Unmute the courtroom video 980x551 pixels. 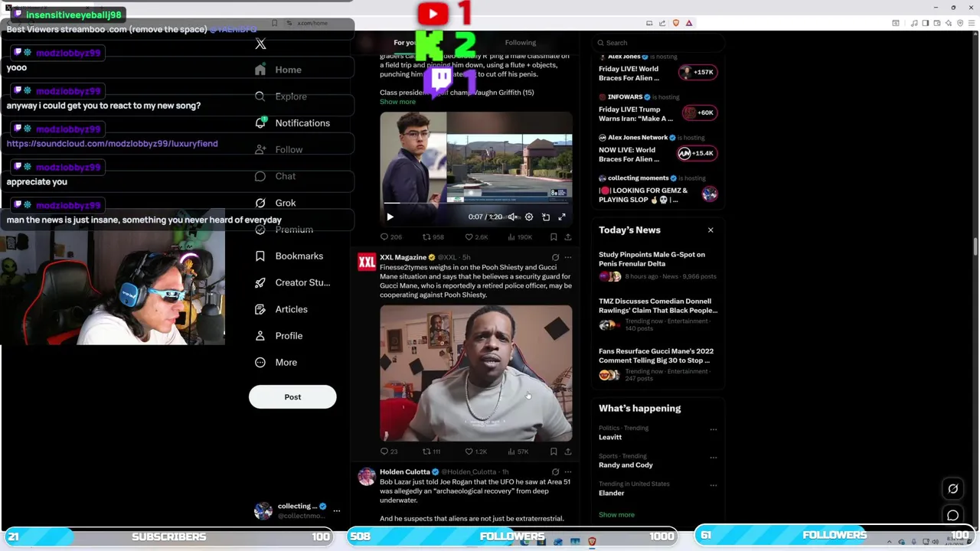point(512,217)
